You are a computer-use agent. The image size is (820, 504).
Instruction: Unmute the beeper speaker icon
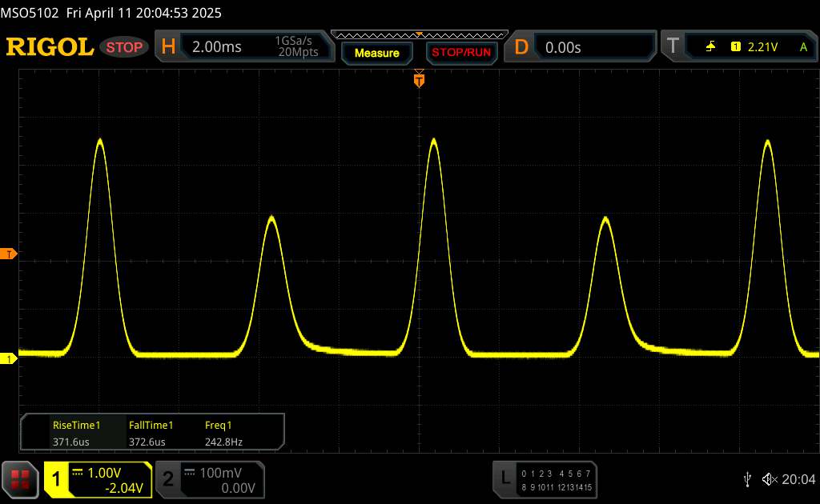[x=769, y=478]
